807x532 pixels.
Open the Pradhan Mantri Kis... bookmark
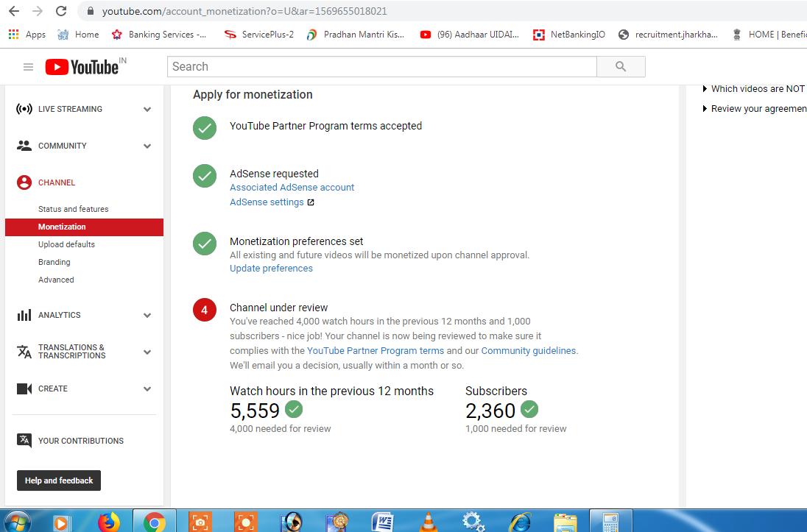(355, 35)
